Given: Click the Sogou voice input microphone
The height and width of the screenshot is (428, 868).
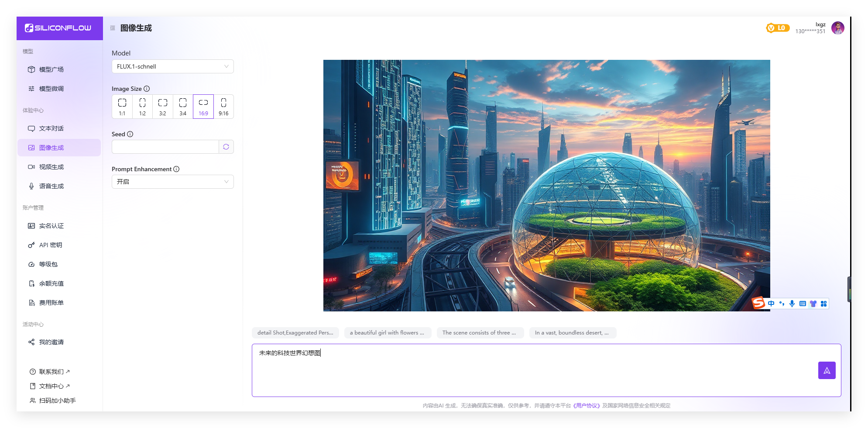Looking at the screenshot, I should pos(792,304).
